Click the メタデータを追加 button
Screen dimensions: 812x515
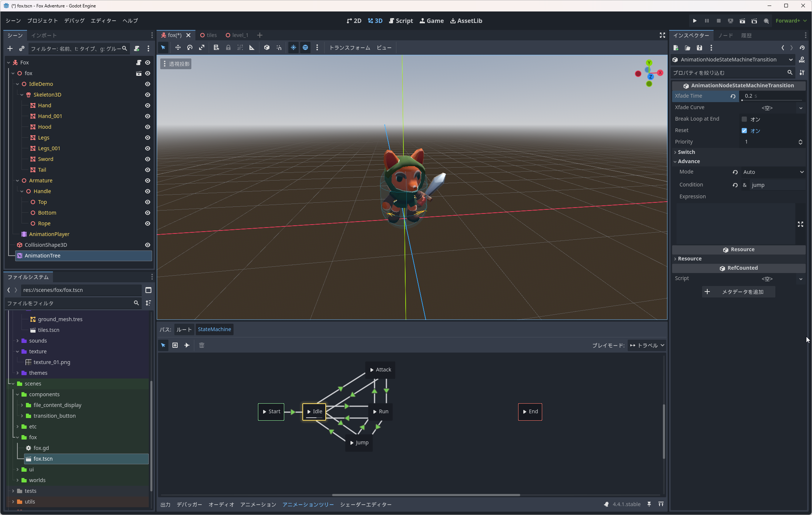(x=738, y=292)
